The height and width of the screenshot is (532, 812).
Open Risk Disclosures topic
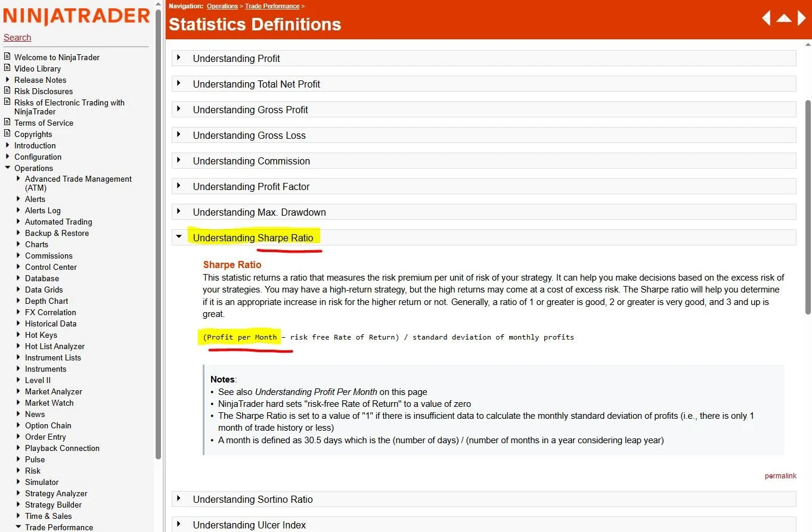pos(44,91)
